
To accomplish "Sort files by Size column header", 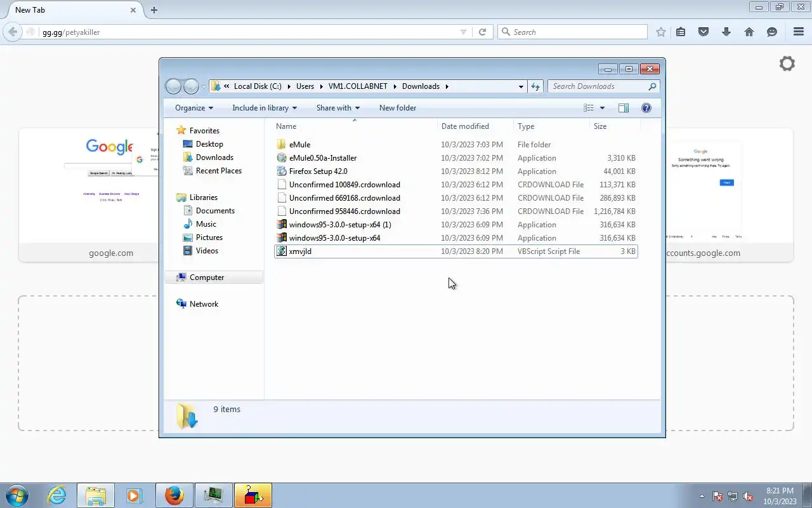I will [615, 126].
